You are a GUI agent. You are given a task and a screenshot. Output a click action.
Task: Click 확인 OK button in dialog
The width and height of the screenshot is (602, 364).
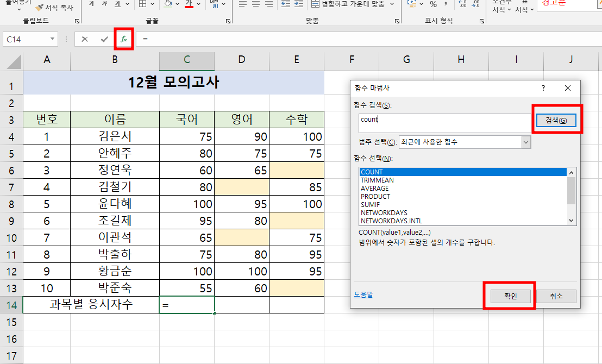510,296
